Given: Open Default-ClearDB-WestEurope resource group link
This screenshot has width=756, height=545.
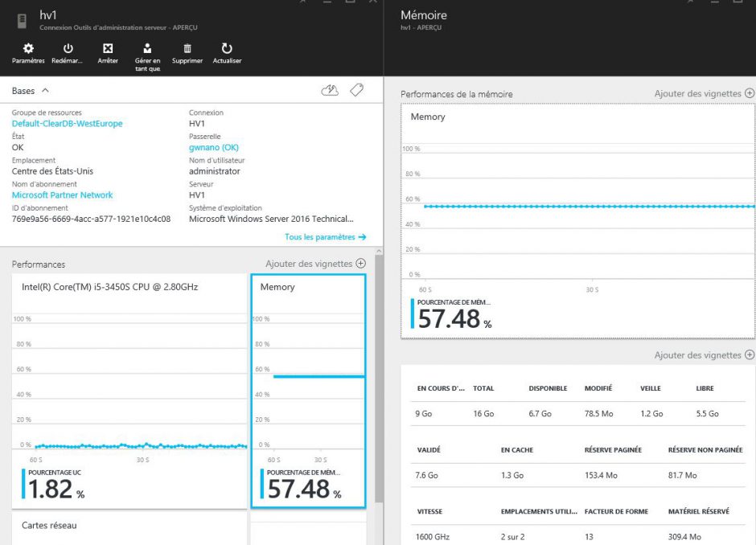Looking at the screenshot, I should pyautogui.click(x=67, y=124).
